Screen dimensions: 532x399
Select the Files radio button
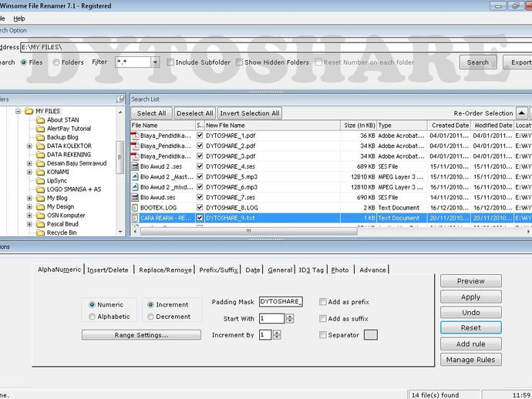pyautogui.click(x=24, y=62)
